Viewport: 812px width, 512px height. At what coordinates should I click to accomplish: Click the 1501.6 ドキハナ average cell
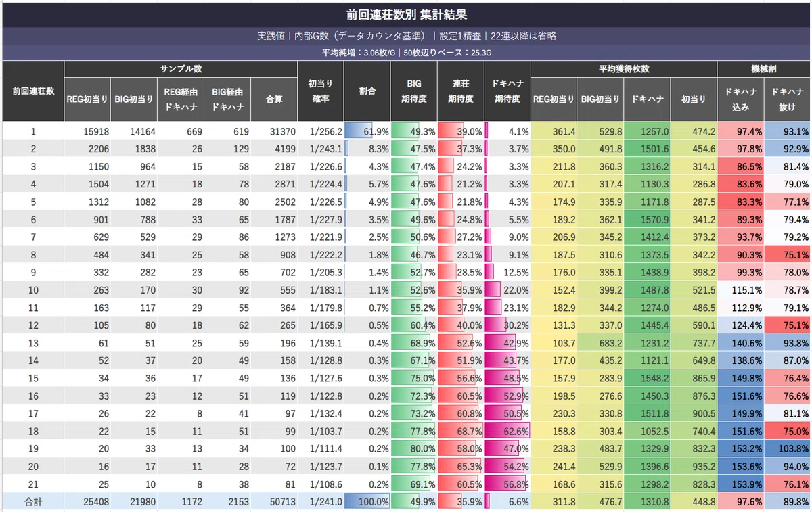[x=648, y=149]
